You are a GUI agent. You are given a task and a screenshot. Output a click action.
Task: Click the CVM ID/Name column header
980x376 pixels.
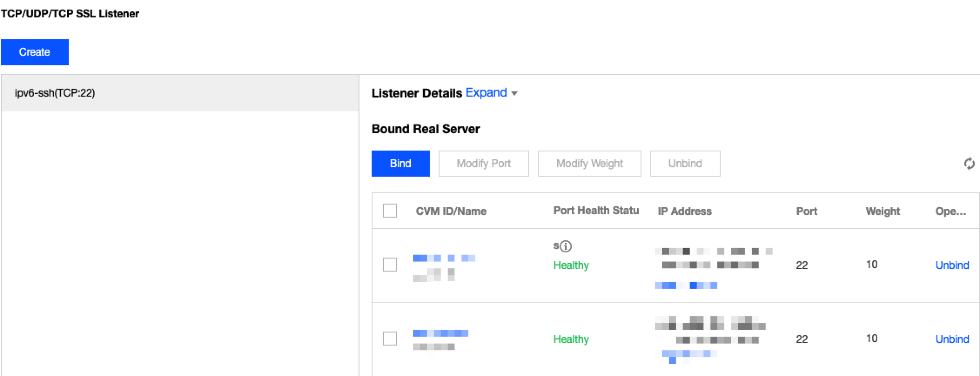tap(451, 211)
